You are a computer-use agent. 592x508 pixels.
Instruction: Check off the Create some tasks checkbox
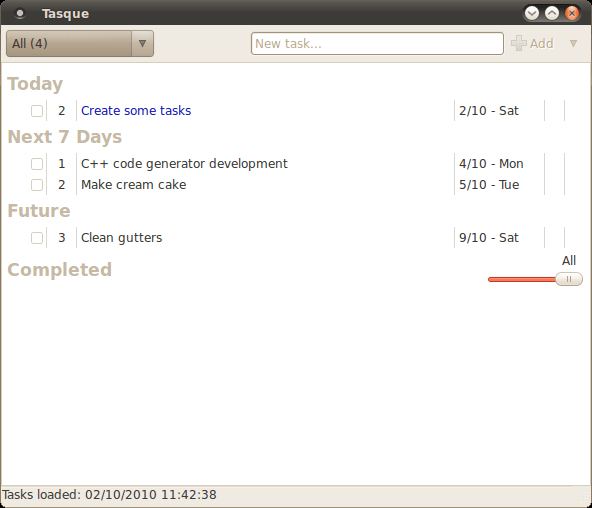pyautogui.click(x=37, y=111)
